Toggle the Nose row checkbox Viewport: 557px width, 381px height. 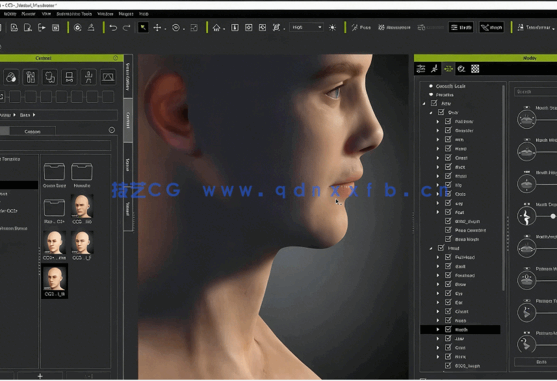pyautogui.click(x=448, y=320)
